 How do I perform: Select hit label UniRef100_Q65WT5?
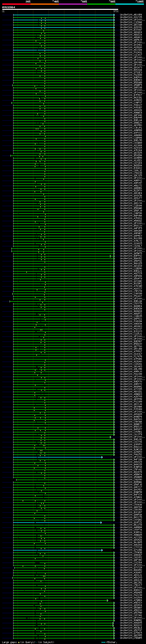point(131,254)
